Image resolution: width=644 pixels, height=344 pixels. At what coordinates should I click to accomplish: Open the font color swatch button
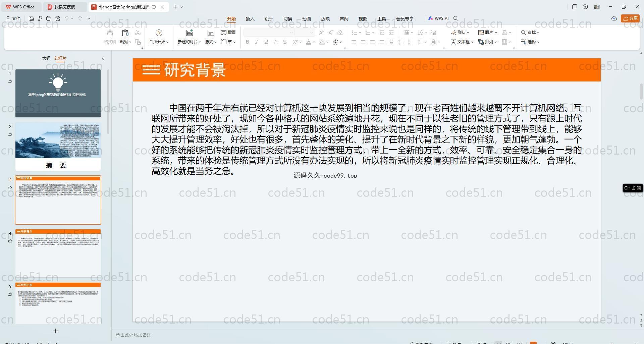click(309, 42)
